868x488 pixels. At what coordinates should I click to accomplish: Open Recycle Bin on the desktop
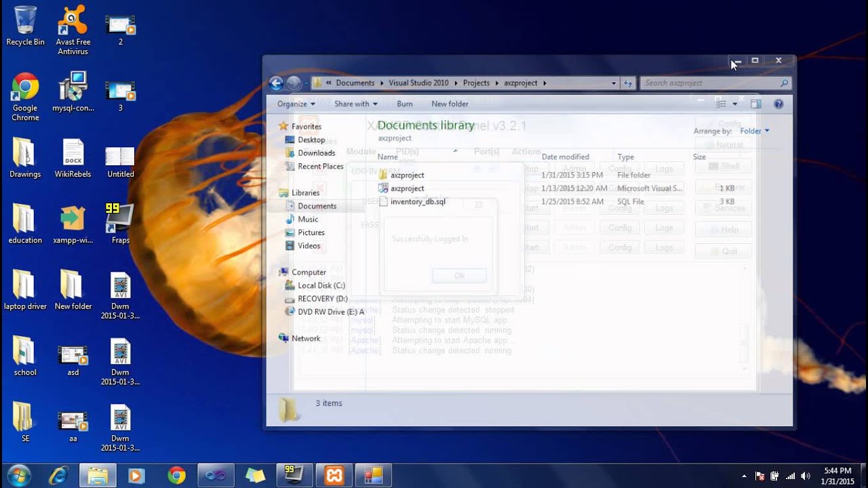[x=25, y=26]
